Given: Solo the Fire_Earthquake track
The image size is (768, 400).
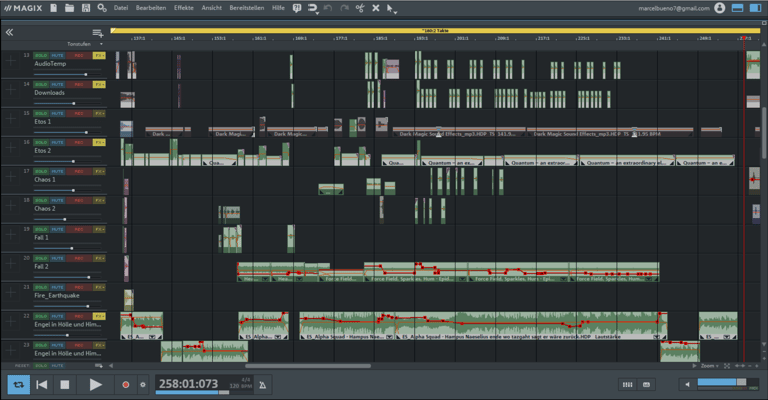Looking at the screenshot, I should coord(41,287).
